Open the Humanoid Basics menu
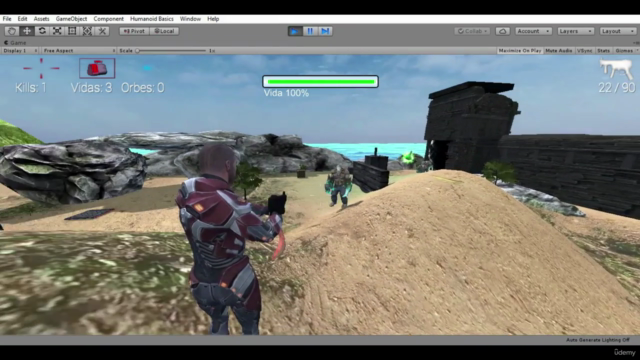 (x=152, y=19)
